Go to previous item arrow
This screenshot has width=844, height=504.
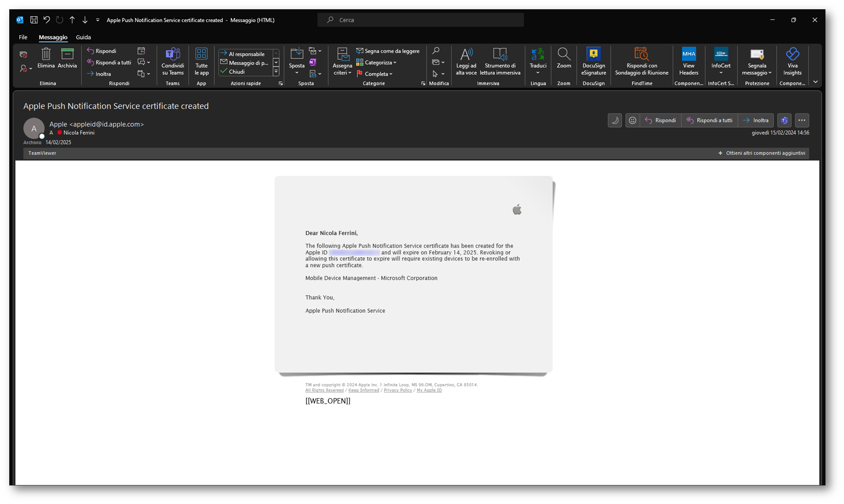[x=72, y=20]
